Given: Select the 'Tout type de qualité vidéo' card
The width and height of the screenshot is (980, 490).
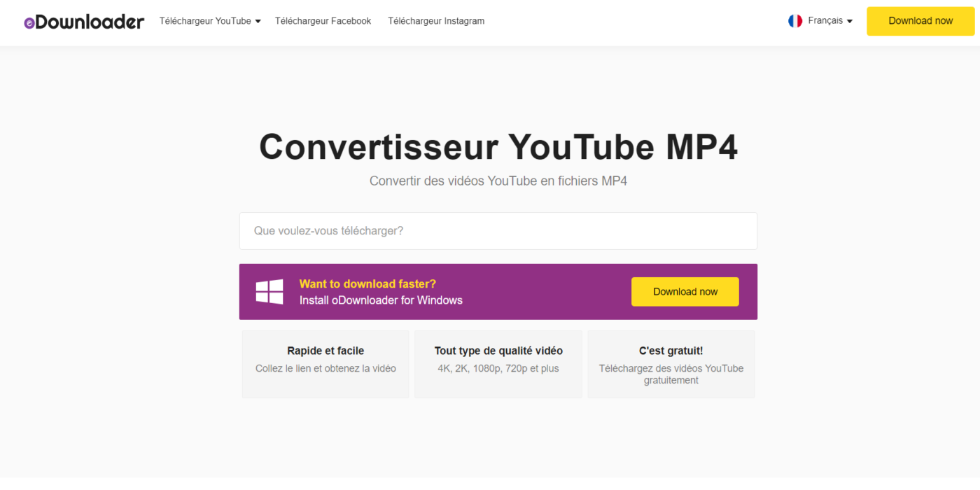Looking at the screenshot, I should click(x=498, y=364).
